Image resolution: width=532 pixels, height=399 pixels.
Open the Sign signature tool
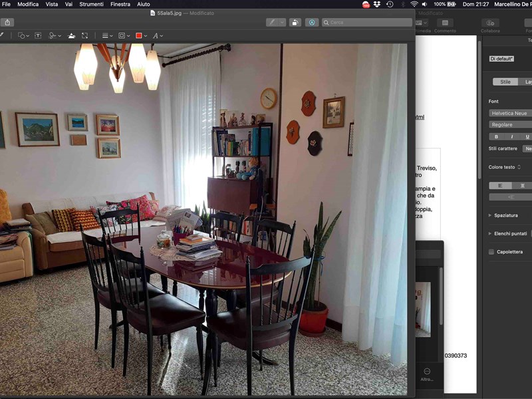coord(55,35)
